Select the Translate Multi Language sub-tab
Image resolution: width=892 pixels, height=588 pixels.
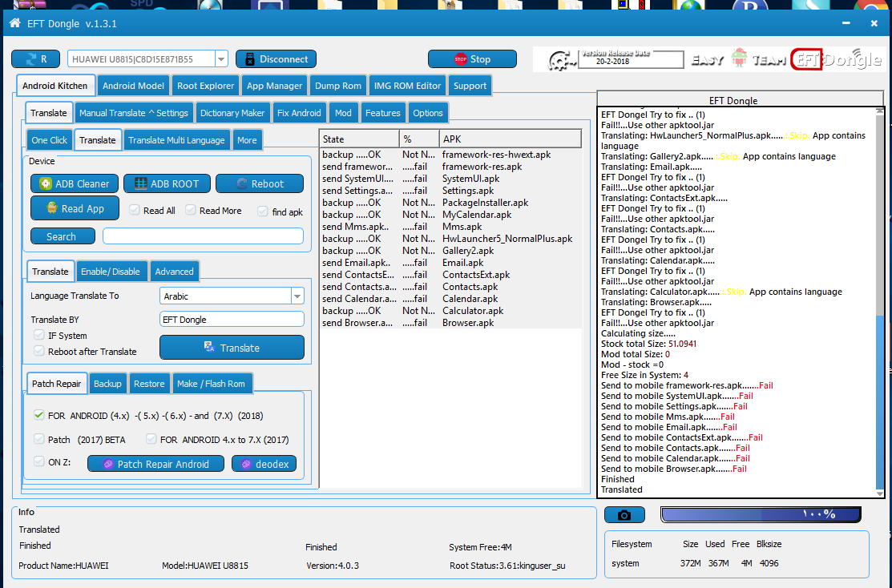pyautogui.click(x=176, y=140)
